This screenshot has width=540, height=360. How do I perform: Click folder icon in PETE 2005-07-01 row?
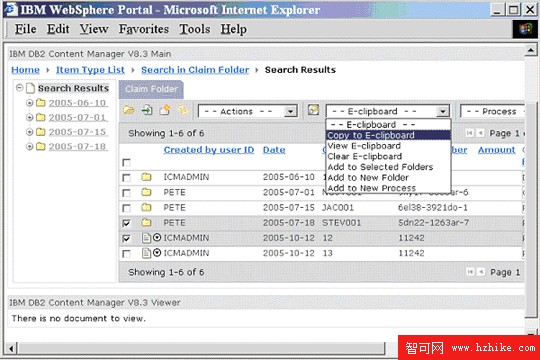pyautogui.click(x=146, y=192)
